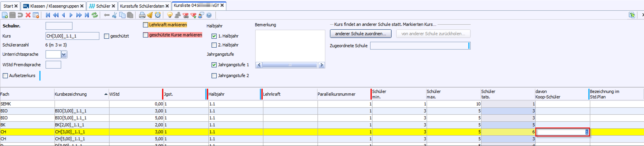Switch to the Kursstufe Schülerdaten tab
Viewport: 644px width, 146px height.
(x=142, y=6)
